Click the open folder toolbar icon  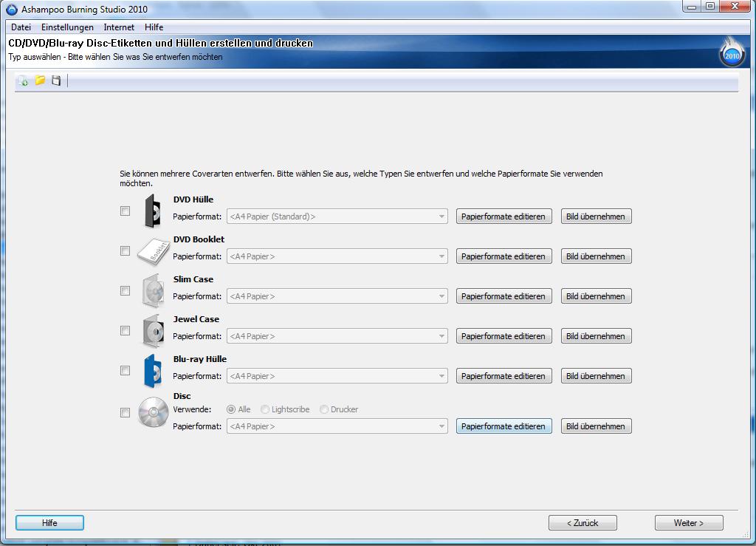pyautogui.click(x=40, y=80)
